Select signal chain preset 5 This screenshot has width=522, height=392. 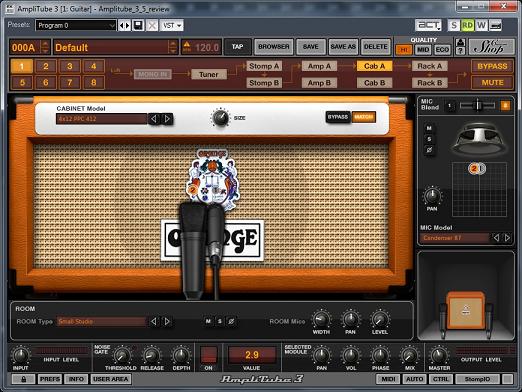22,82
